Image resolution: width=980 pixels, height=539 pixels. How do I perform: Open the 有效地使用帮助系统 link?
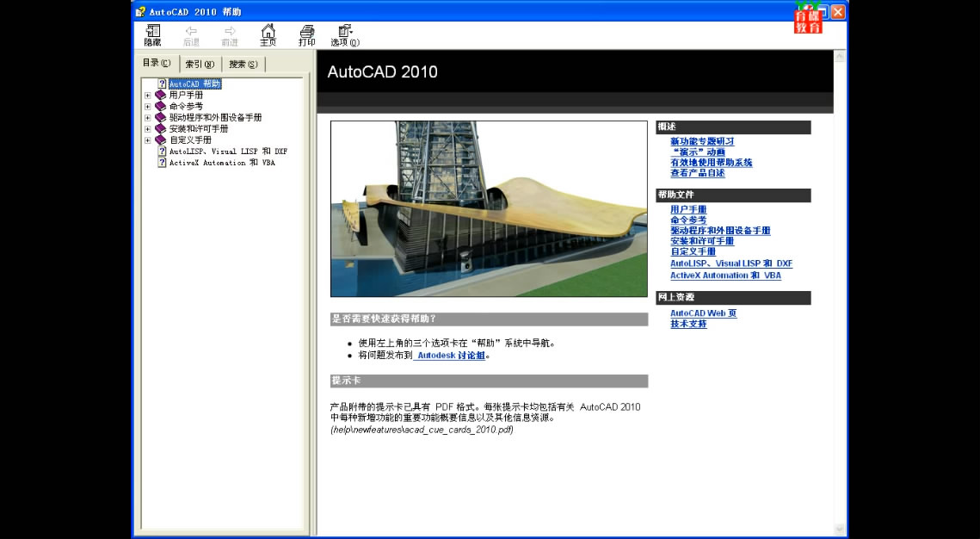point(712,163)
